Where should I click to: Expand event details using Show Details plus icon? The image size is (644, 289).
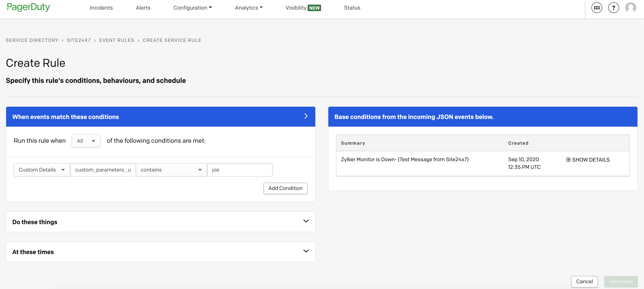(x=568, y=159)
